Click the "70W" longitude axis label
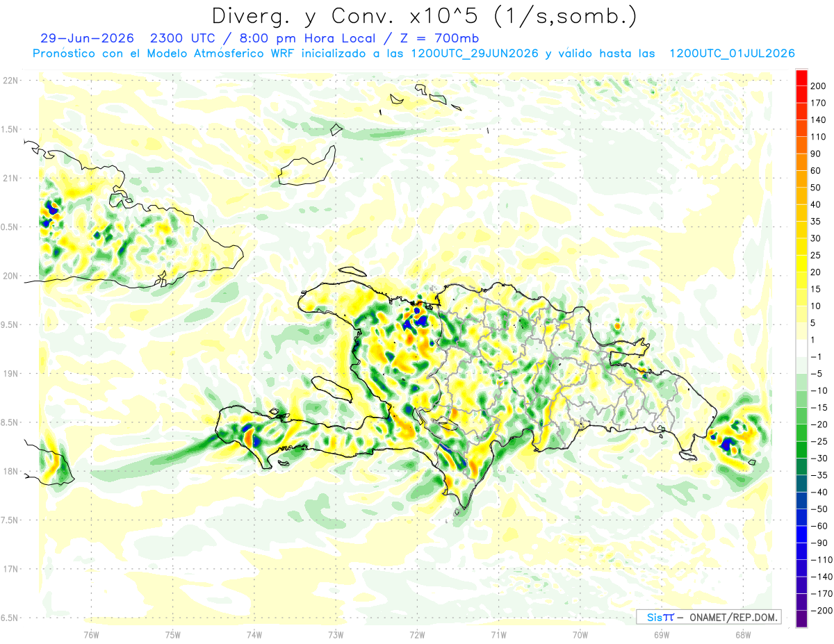Viewport: 834px width, 644px height. tap(580, 634)
